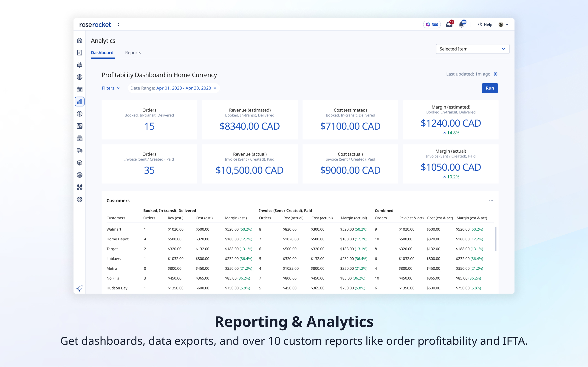Open the user avatar account menu
588x367 pixels.
pos(503,25)
